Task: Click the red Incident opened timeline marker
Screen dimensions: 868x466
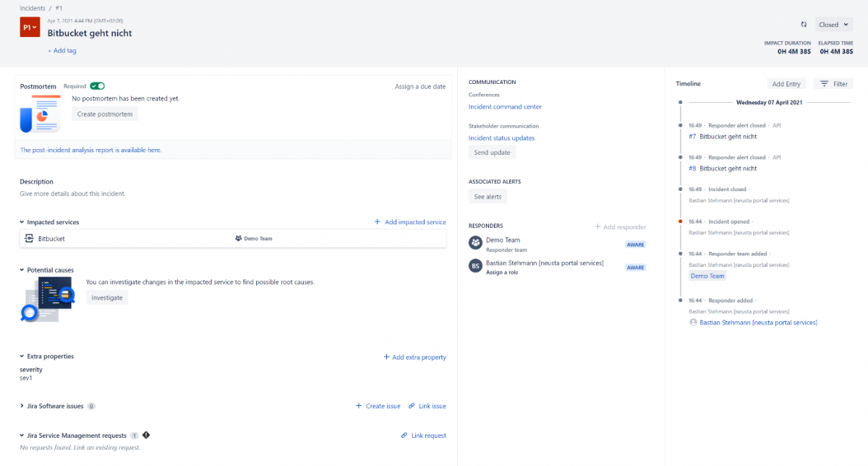Action: (681, 221)
